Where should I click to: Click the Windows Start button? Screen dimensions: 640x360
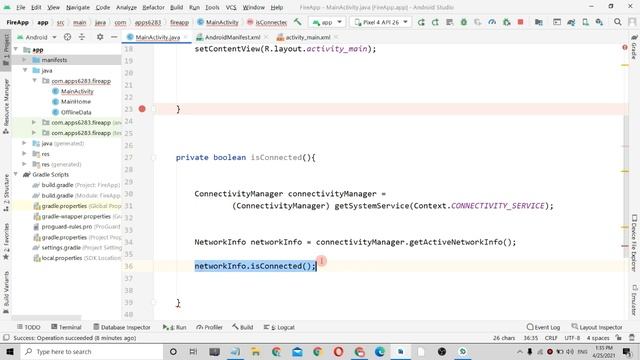coord(9,351)
